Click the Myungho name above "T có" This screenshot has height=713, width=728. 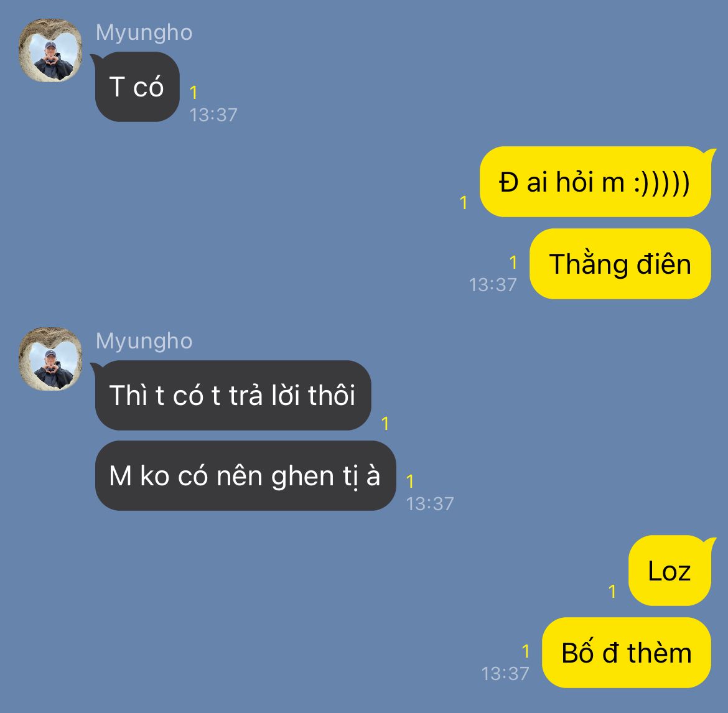tap(144, 32)
